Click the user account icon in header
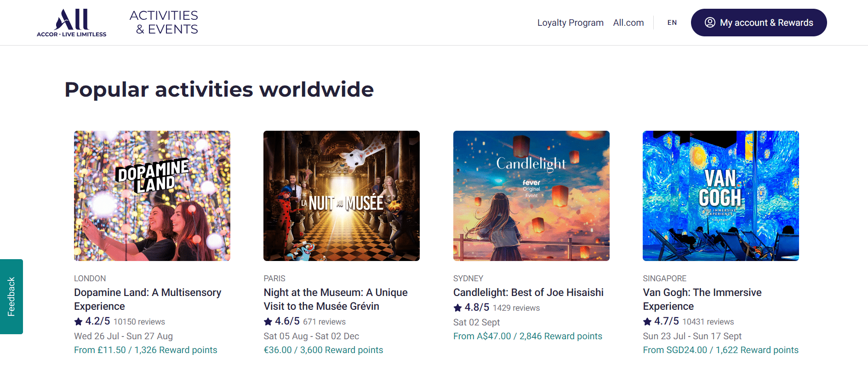Viewport: 868px width, 377px height. pyautogui.click(x=710, y=23)
